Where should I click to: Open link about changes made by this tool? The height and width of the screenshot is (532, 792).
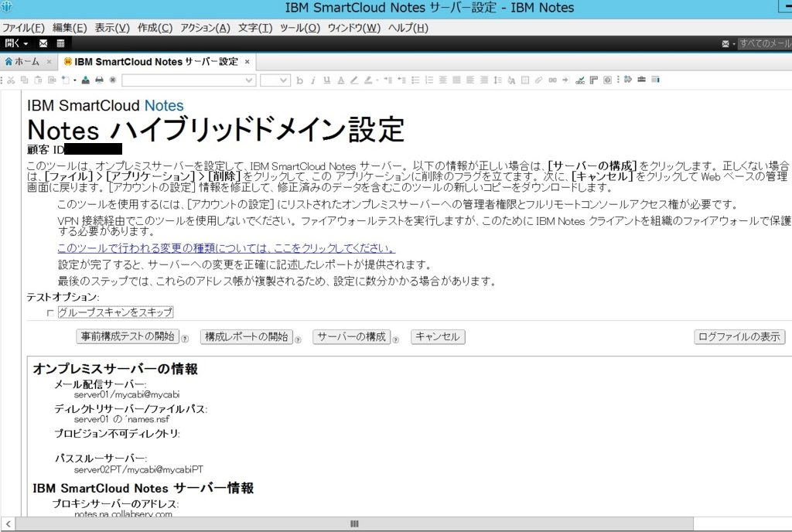[x=226, y=248]
